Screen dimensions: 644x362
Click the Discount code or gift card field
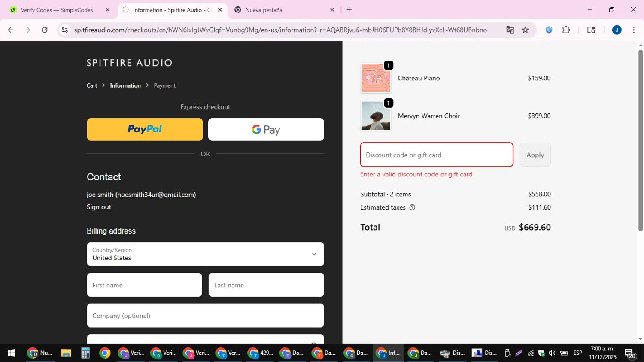437,155
